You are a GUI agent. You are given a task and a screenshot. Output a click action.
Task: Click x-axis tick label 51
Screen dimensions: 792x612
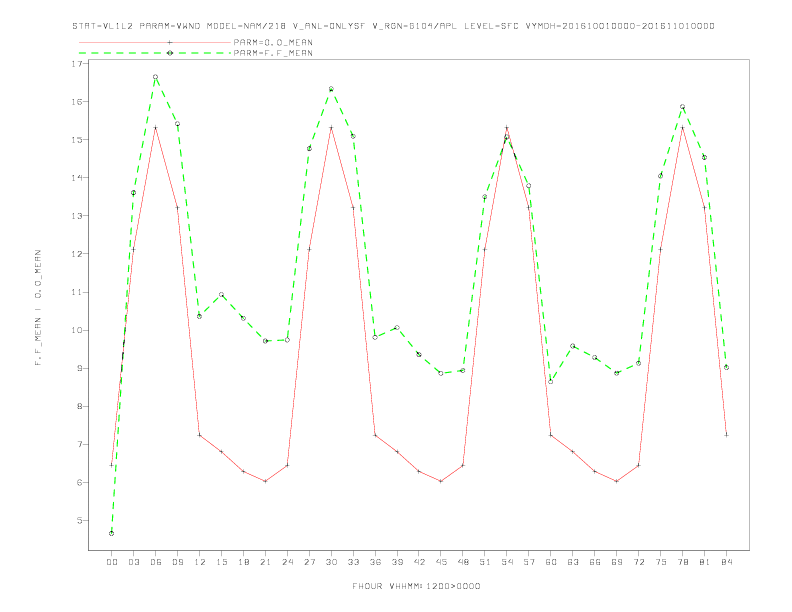485,562
